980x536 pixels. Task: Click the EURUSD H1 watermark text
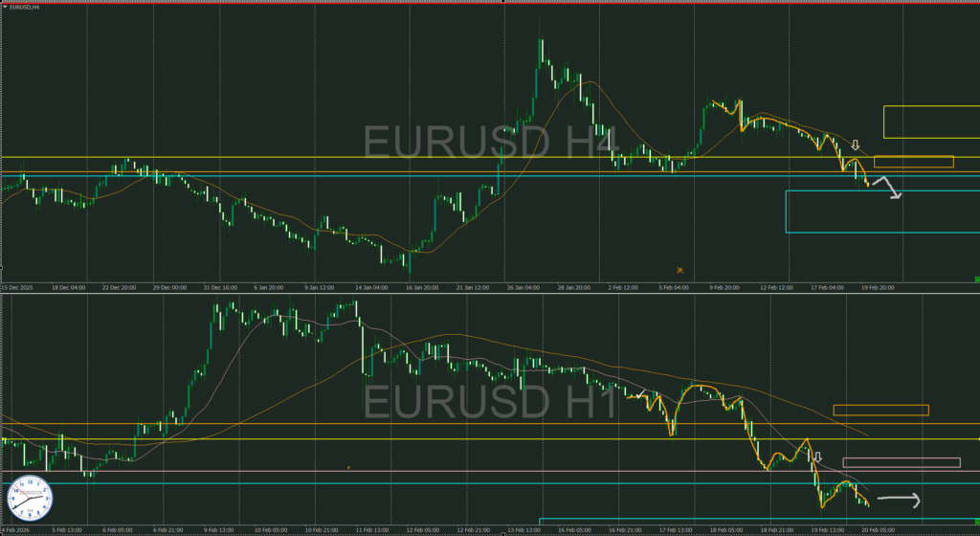[491, 402]
